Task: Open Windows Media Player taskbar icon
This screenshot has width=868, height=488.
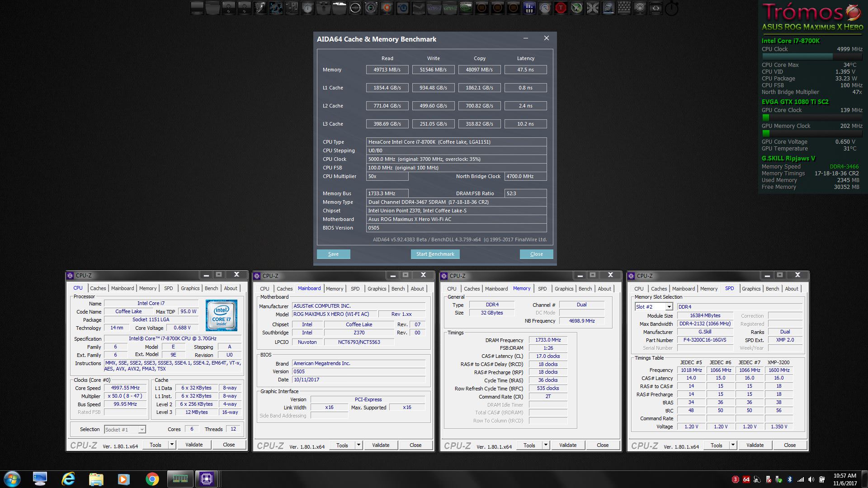Action: pyautogui.click(x=123, y=479)
